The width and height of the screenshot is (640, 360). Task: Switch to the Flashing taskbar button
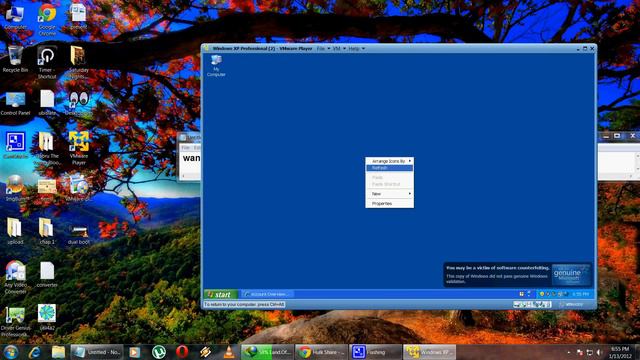pyautogui.click(x=376, y=352)
